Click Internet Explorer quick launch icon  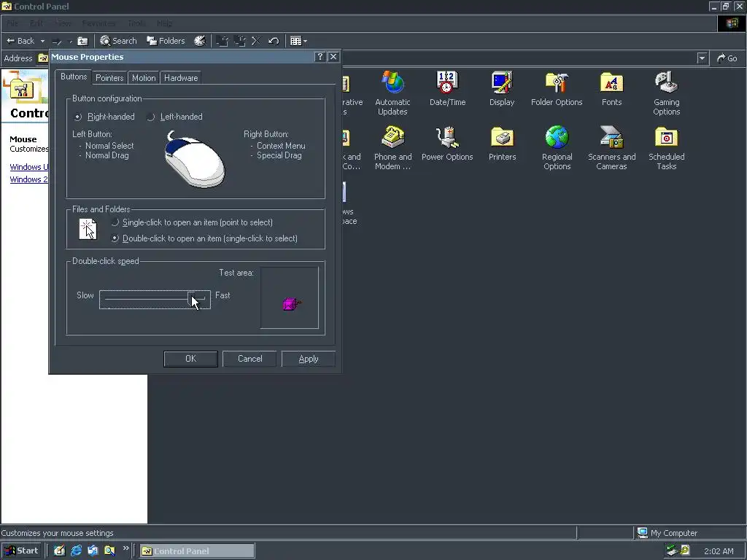tap(76, 551)
